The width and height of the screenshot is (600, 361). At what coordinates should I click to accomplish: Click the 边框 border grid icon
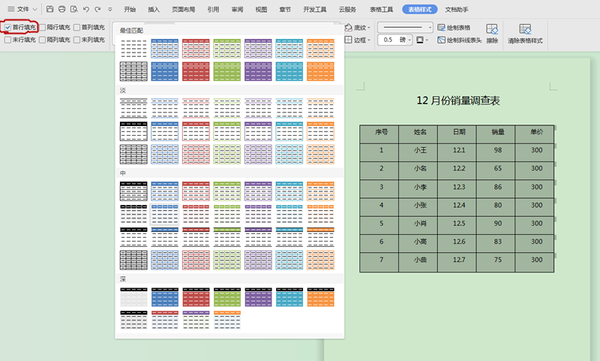[348, 40]
